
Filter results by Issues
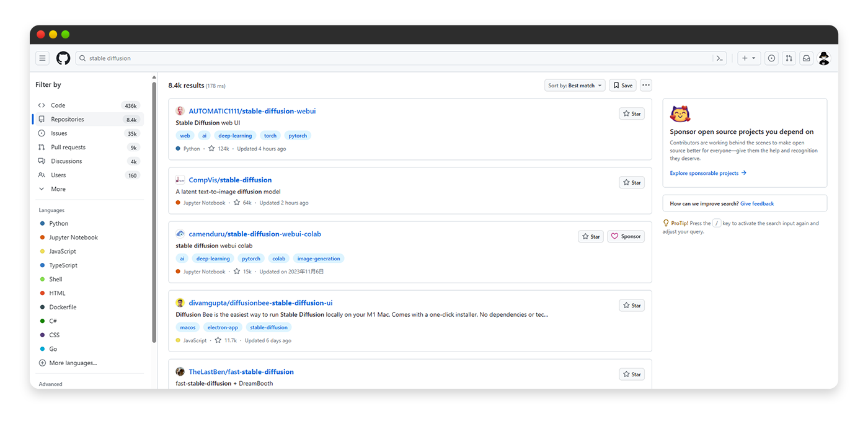pyautogui.click(x=89, y=133)
